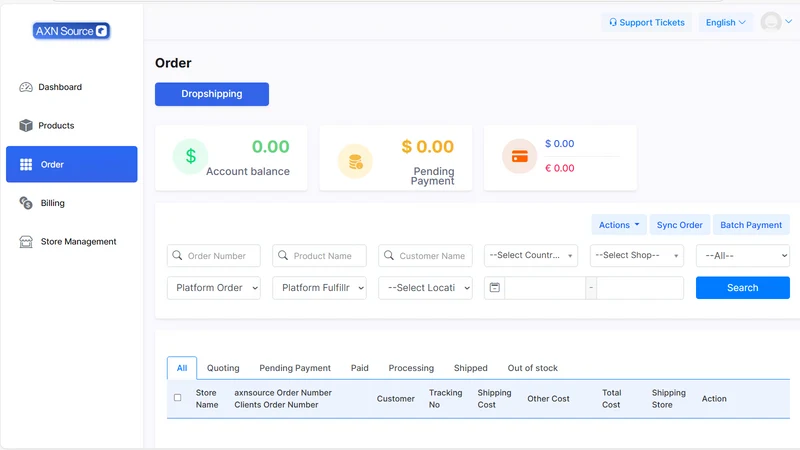Switch to the All orders tab
Image resolution: width=800 pixels, height=450 pixels.
tap(182, 368)
